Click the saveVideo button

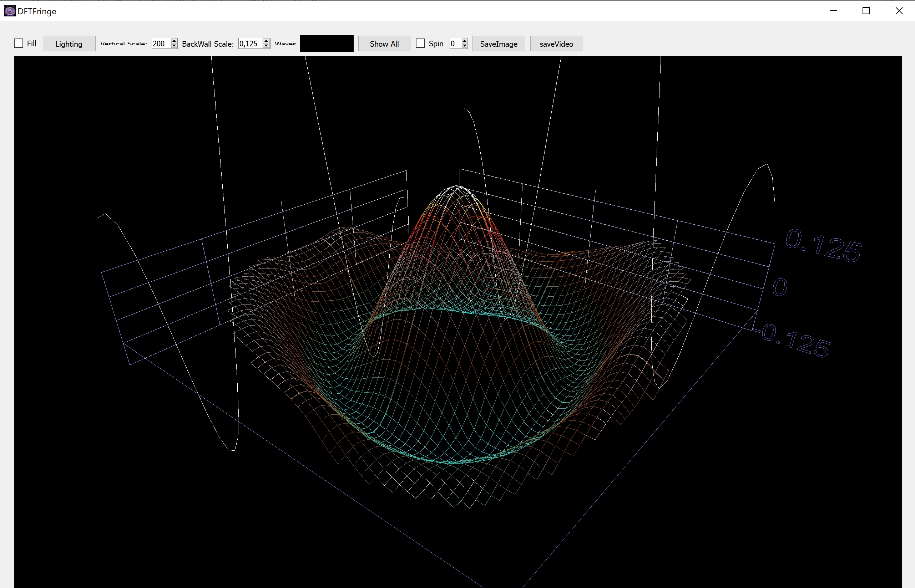coord(556,44)
